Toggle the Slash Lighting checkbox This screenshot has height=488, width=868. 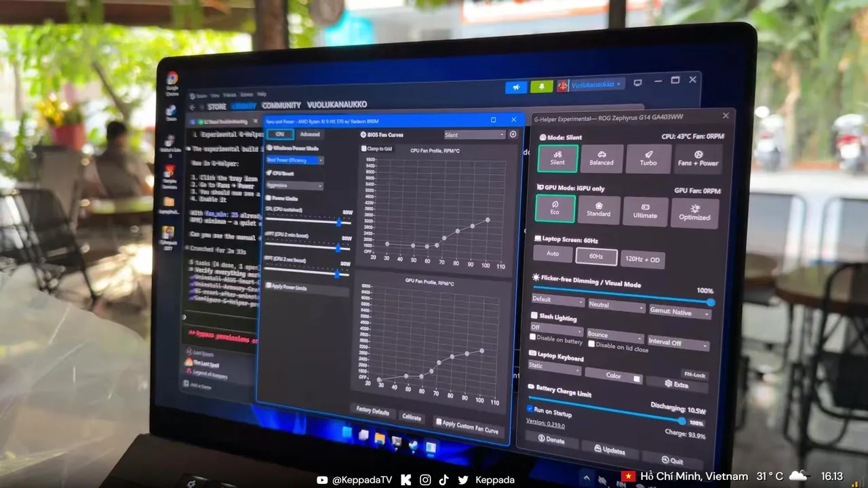(x=534, y=315)
